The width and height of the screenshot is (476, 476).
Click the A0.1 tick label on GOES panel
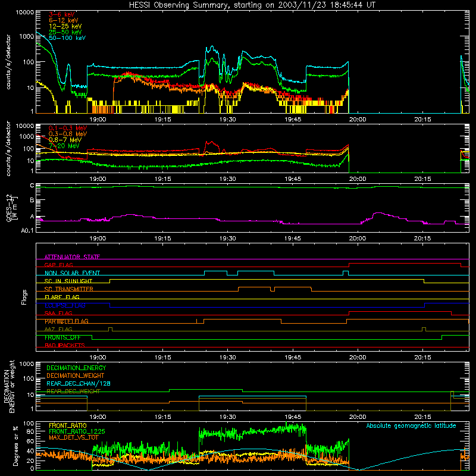pyautogui.click(x=27, y=230)
